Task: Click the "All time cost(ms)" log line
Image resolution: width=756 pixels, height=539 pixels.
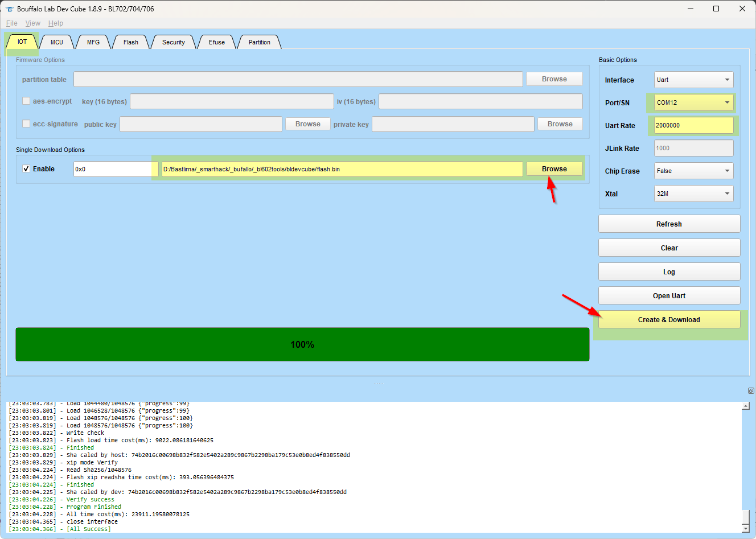Action: [x=99, y=515]
